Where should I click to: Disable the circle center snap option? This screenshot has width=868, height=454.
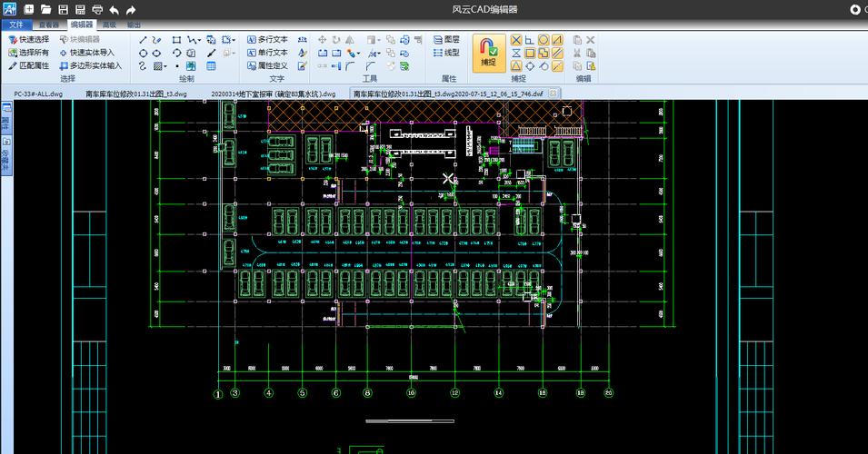click(544, 40)
